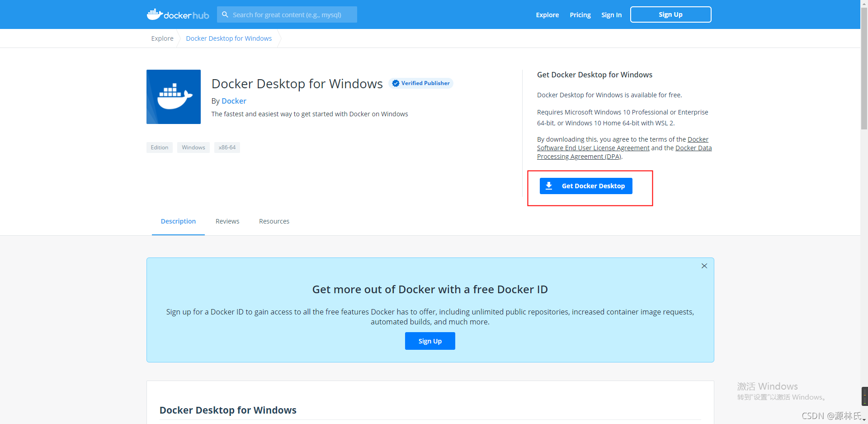Open Docker Software End User License Agreement
Viewport: 868px width, 424px height.
[x=593, y=148]
